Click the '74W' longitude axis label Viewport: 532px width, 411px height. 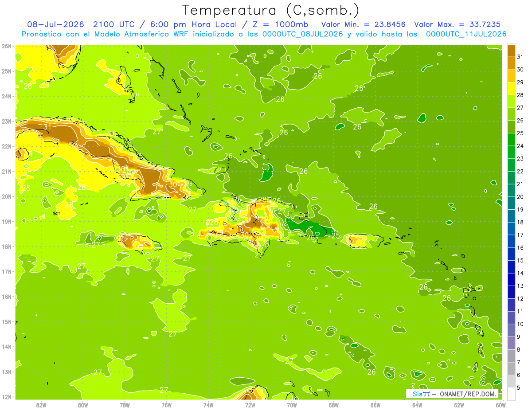pyautogui.click(x=208, y=405)
